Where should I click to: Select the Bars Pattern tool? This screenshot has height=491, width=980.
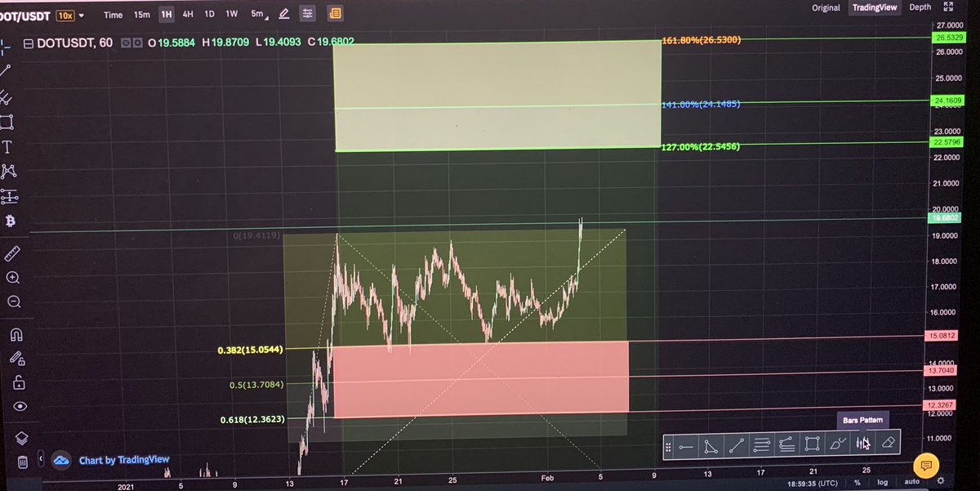tap(862, 444)
